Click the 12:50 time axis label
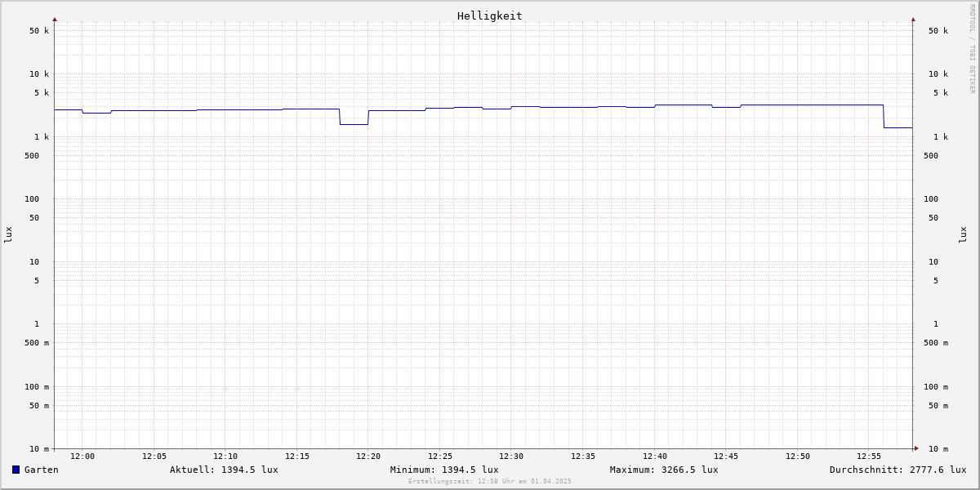The height and width of the screenshot is (490, 980). (798, 457)
